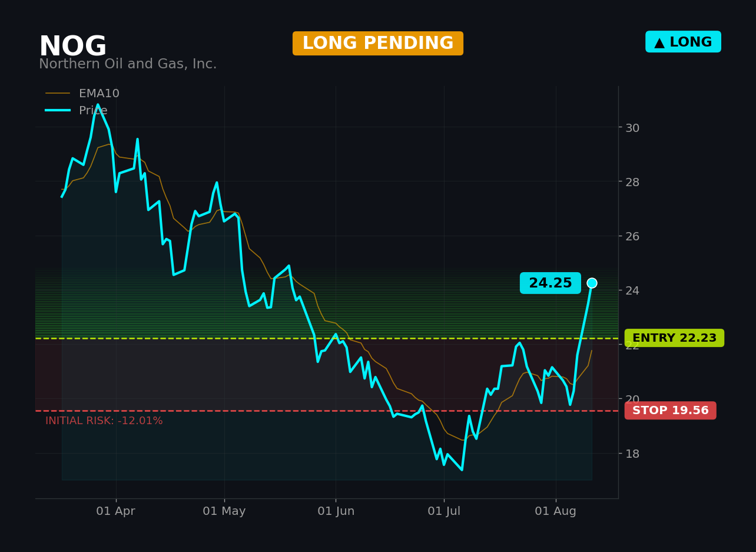
Task: Click the 01 May date axis label
Action: [x=224, y=511]
